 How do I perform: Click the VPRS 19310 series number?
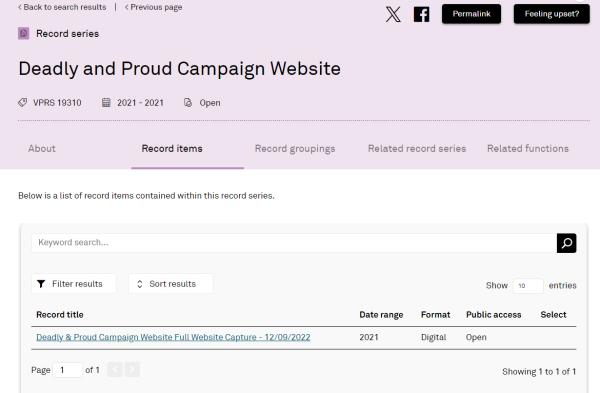pyautogui.click(x=57, y=103)
